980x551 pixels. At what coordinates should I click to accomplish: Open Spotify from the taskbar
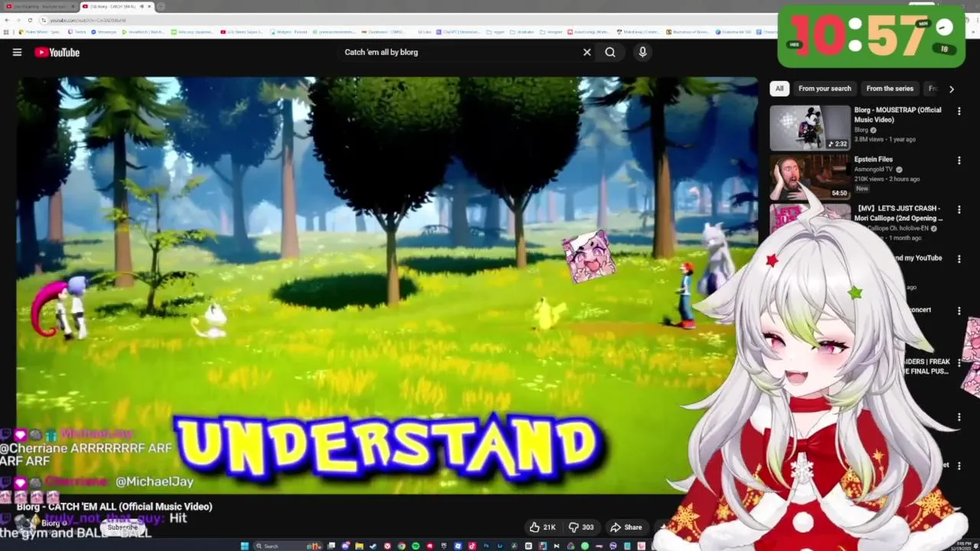[x=416, y=546]
